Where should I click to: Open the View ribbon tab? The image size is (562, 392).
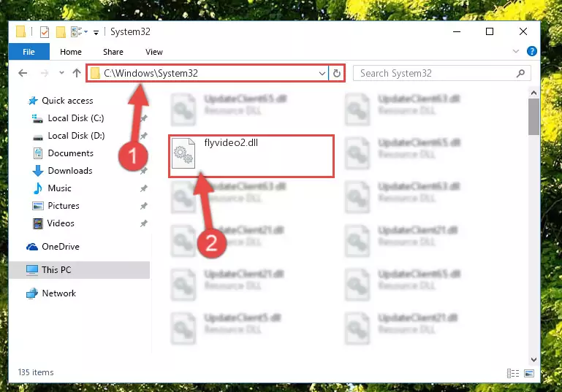coord(153,52)
